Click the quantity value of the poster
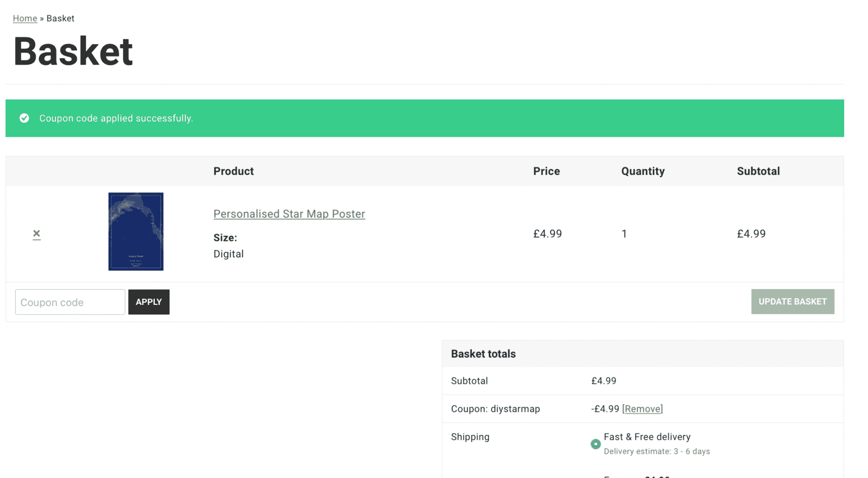Screen dimensions: 868x478 coord(624,234)
